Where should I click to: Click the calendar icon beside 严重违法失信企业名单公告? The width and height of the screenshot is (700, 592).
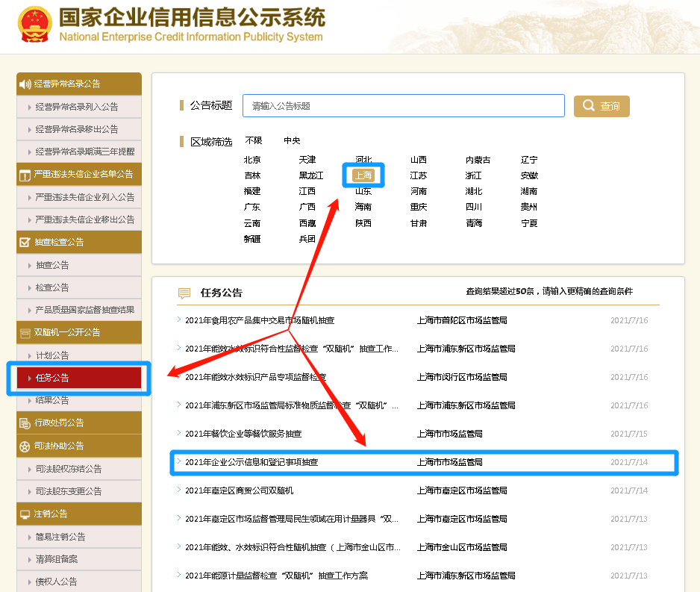click(25, 175)
